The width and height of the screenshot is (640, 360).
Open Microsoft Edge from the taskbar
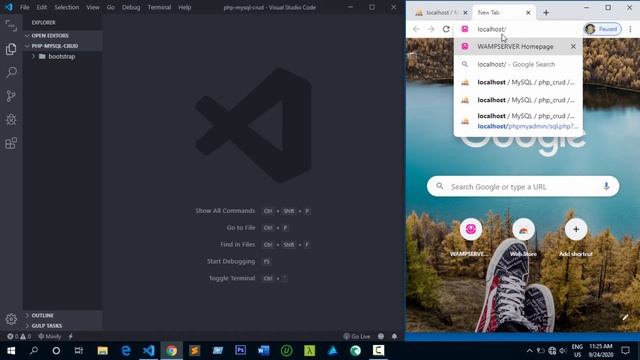(126, 351)
